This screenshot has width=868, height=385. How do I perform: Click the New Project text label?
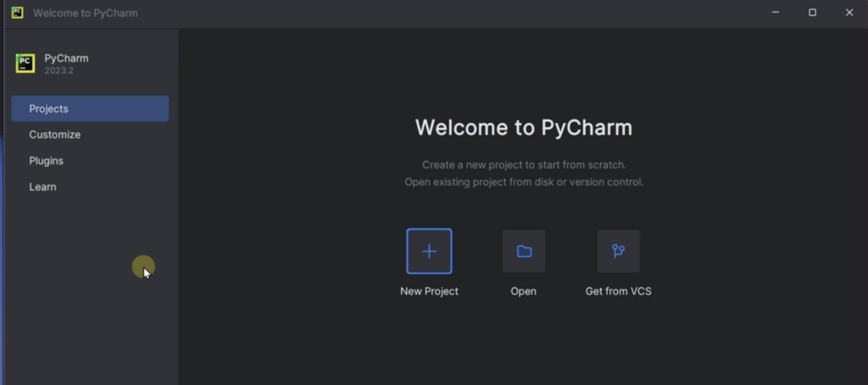pos(429,291)
